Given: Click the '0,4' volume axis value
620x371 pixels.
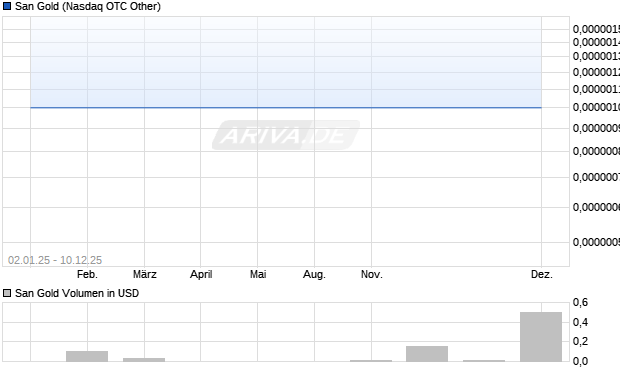Looking at the screenshot, I should 580,322.
